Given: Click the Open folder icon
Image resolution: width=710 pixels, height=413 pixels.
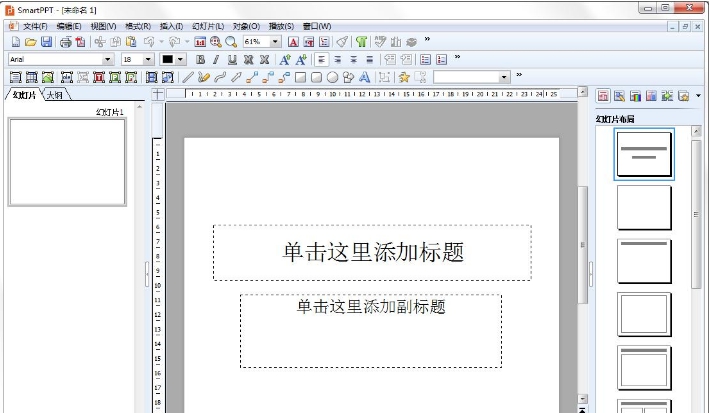Looking at the screenshot, I should pyautogui.click(x=31, y=42).
